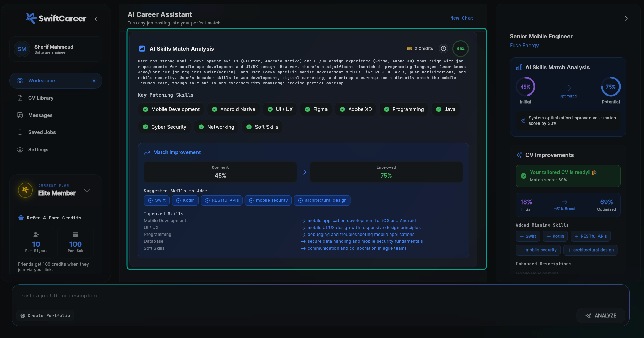The width and height of the screenshot is (644, 338).
Task: Click the AI Skills Match Analysis chart icon
Action: click(141, 48)
